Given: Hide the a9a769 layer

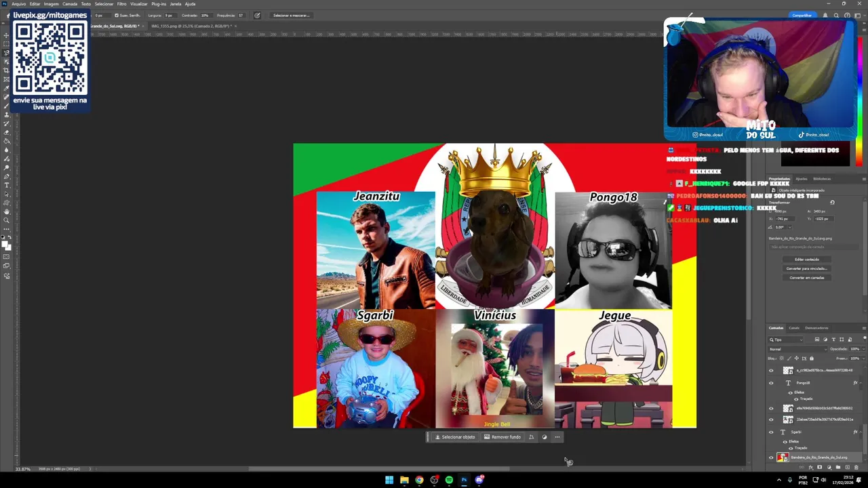Looking at the screenshot, I should (771, 408).
